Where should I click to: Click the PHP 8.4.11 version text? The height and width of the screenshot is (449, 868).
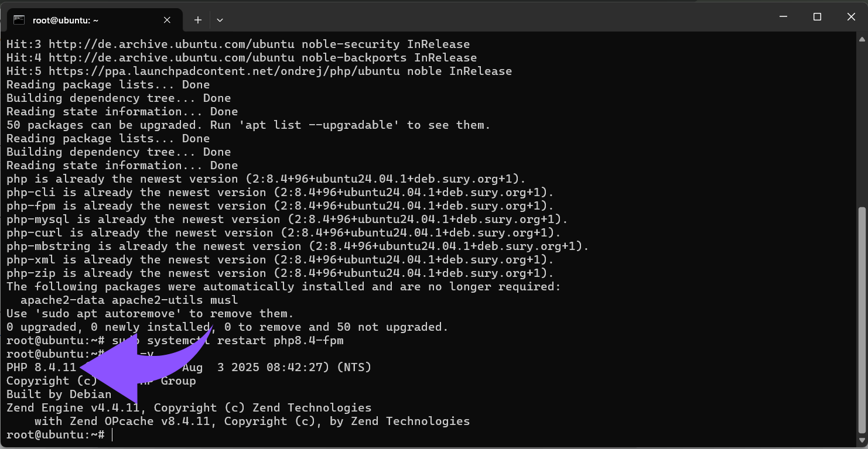pyautogui.click(x=42, y=368)
